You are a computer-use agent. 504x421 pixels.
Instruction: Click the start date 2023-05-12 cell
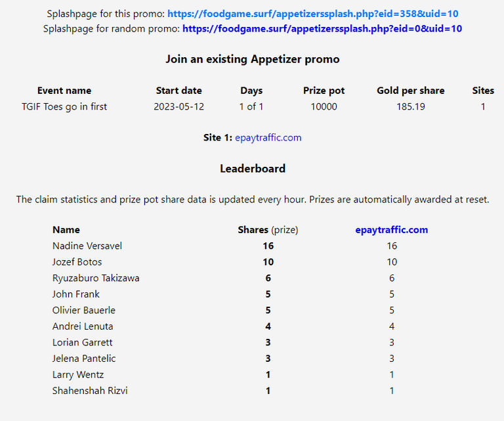tap(178, 106)
